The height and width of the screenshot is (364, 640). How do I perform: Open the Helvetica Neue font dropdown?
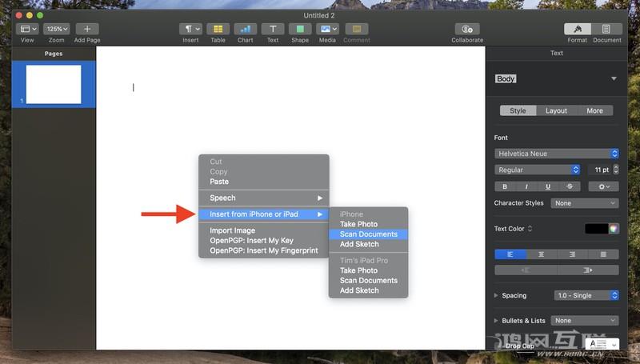[x=557, y=154]
